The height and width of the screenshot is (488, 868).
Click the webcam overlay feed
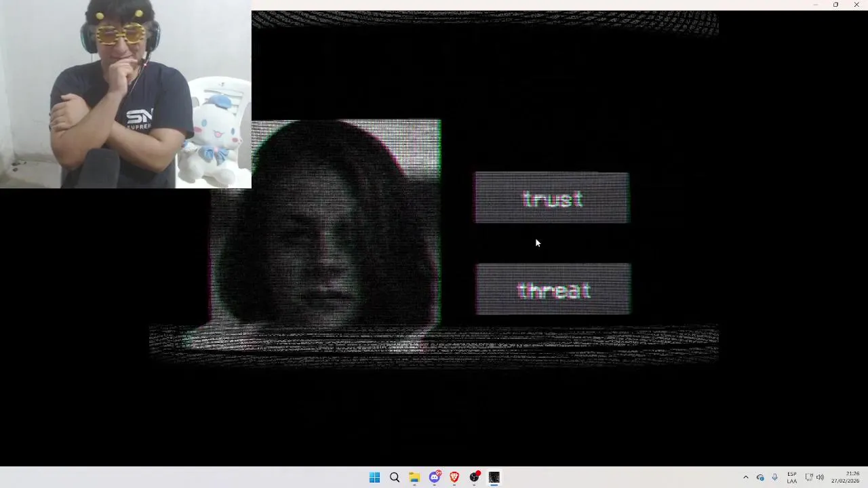125,94
